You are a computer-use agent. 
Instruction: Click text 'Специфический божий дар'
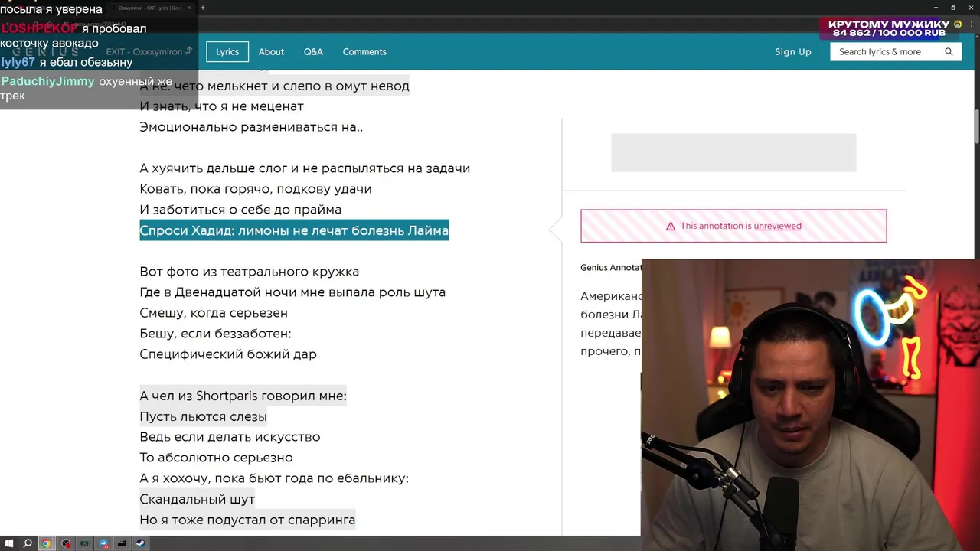(x=228, y=354)
